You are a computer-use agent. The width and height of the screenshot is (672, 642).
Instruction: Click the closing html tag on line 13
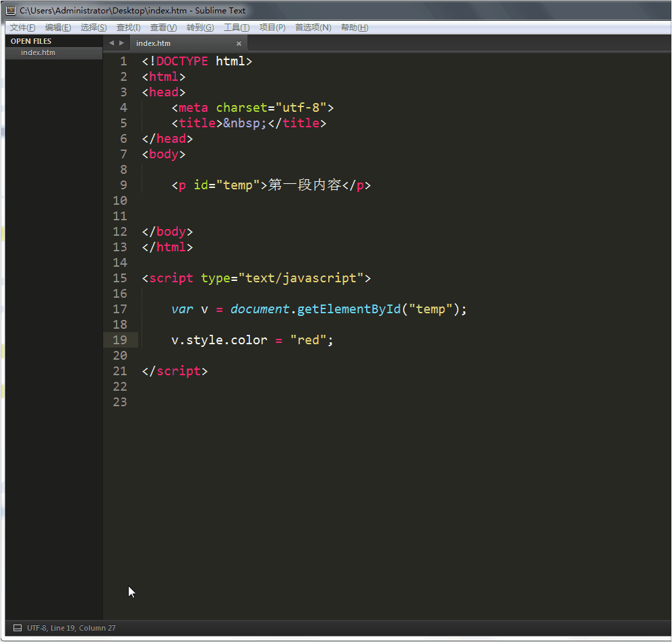coord(168,247)
